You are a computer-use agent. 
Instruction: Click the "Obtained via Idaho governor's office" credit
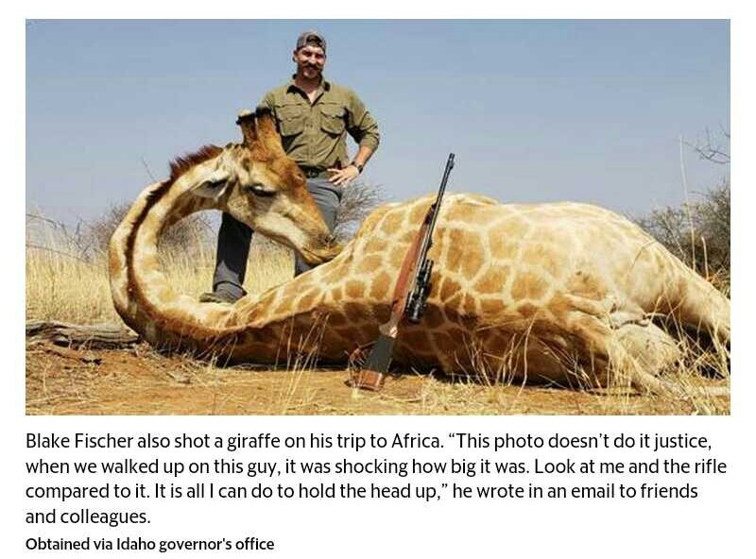coord(150,544)
